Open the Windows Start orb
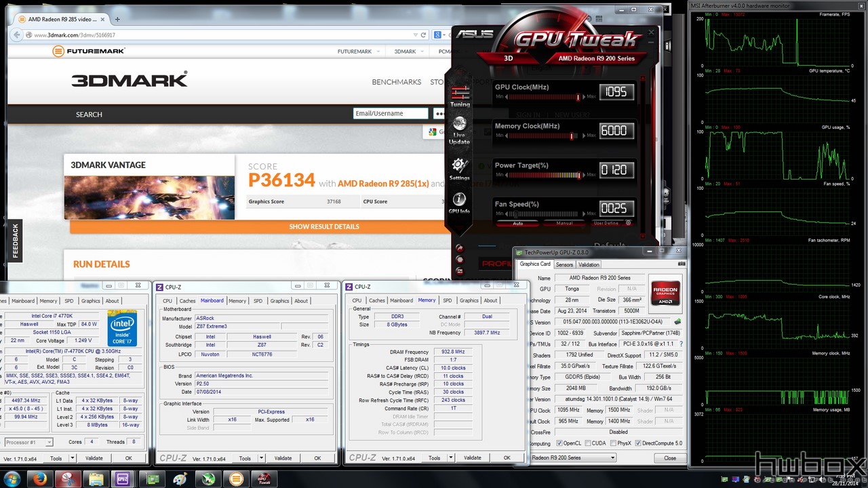The width and height of the screenshot is (868, 488). [x=12, y=479]
